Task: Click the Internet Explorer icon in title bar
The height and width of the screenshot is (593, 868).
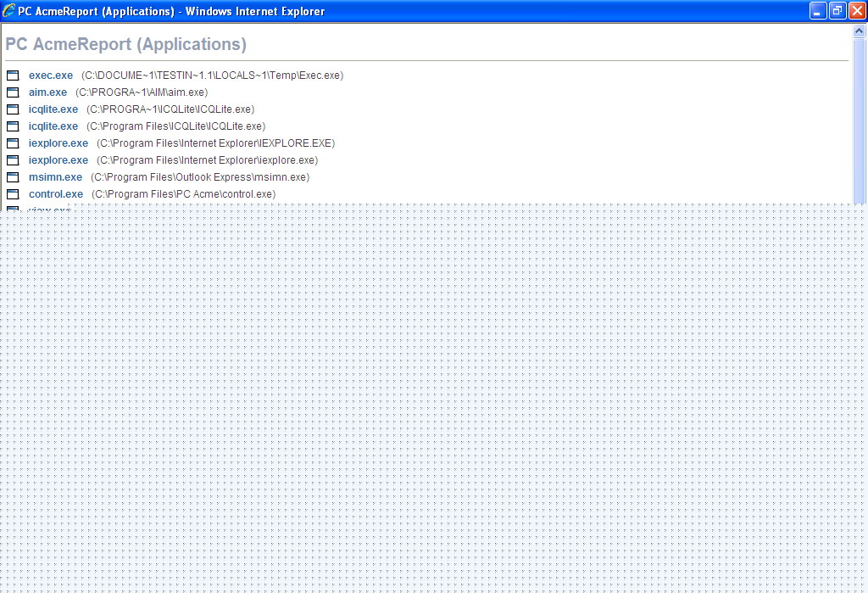Action: [8, 10]
